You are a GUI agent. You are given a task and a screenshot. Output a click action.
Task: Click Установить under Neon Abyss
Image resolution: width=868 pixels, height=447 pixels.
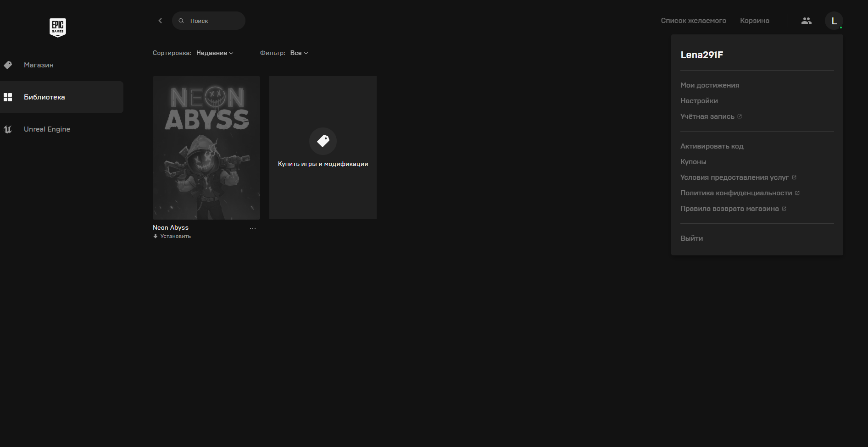click(175, 237)
